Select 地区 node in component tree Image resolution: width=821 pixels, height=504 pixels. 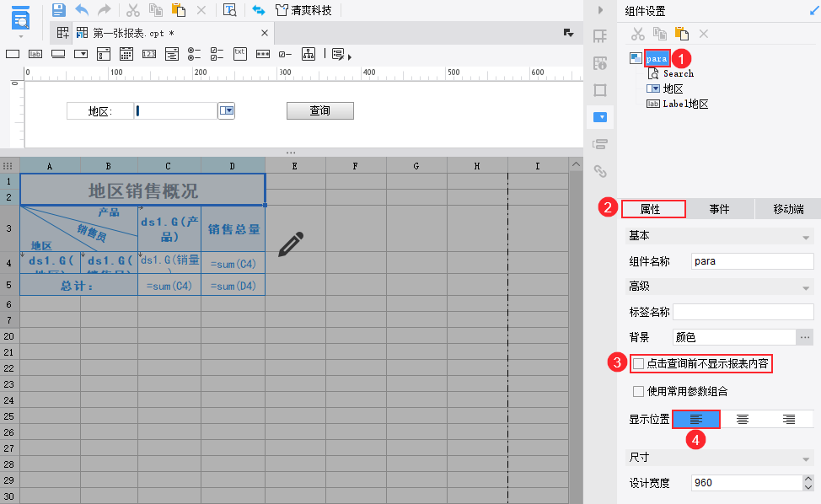click(673, 89)
